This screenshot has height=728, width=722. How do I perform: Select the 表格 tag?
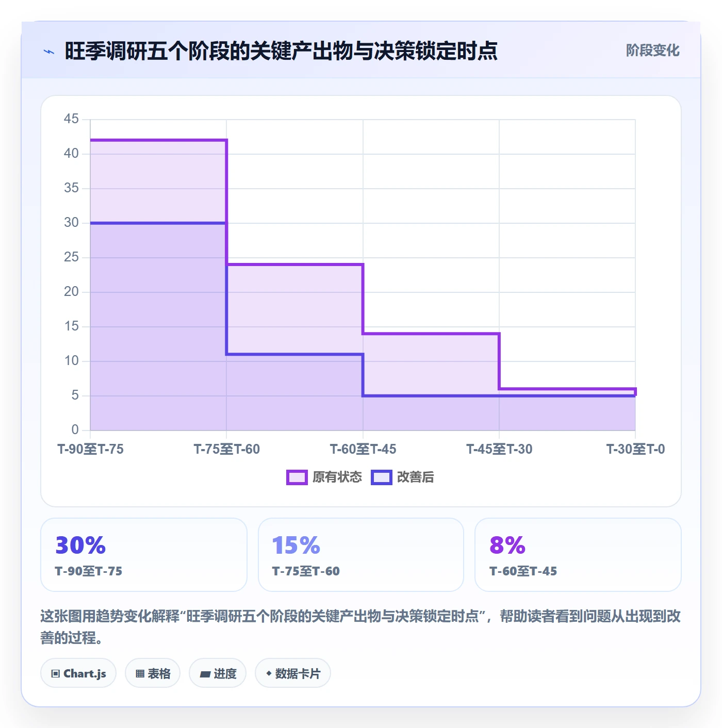153,673
